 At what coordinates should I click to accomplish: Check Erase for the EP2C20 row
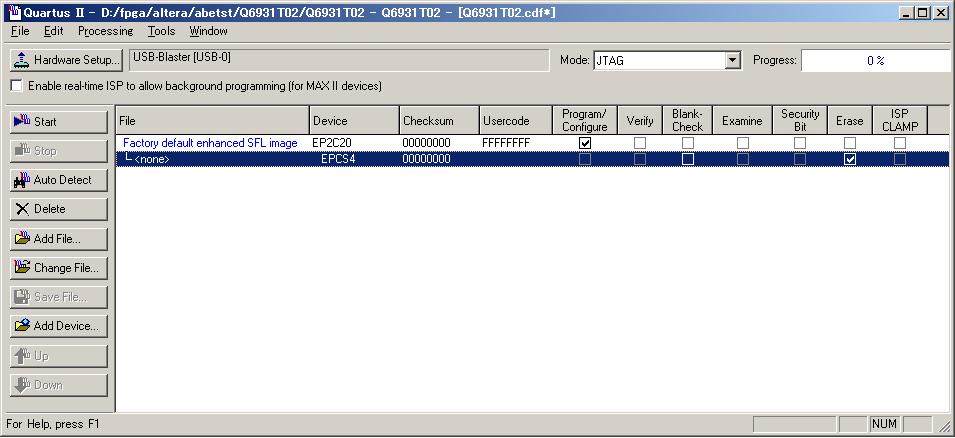tap(850, 143)
